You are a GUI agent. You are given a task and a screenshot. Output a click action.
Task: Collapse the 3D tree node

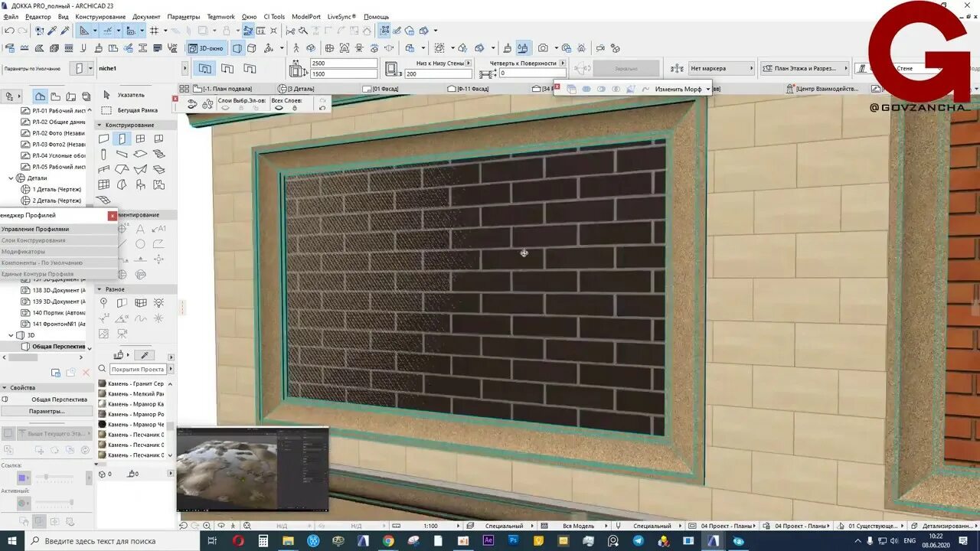[x=11, y=335]
